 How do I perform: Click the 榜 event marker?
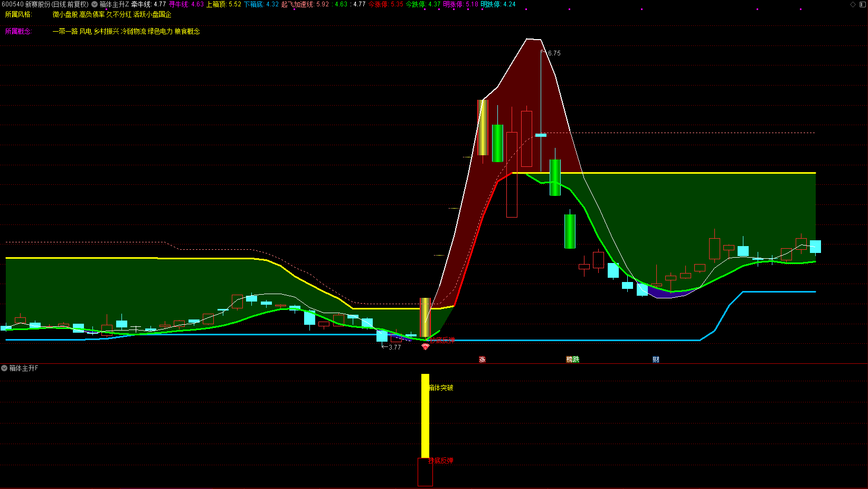[x=569, y=359]
